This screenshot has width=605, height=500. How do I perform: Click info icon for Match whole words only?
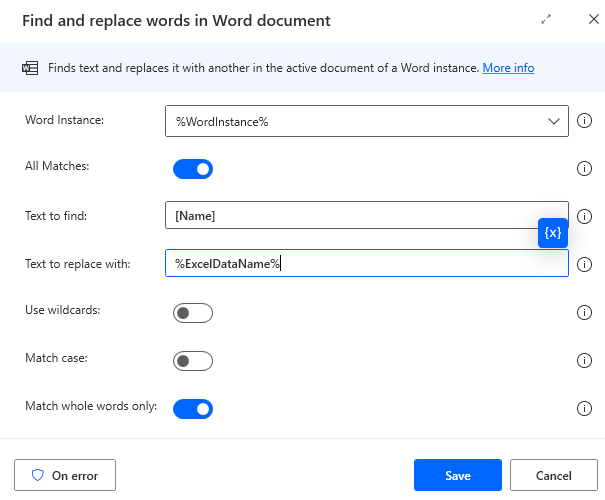click(x=586, y=408)
